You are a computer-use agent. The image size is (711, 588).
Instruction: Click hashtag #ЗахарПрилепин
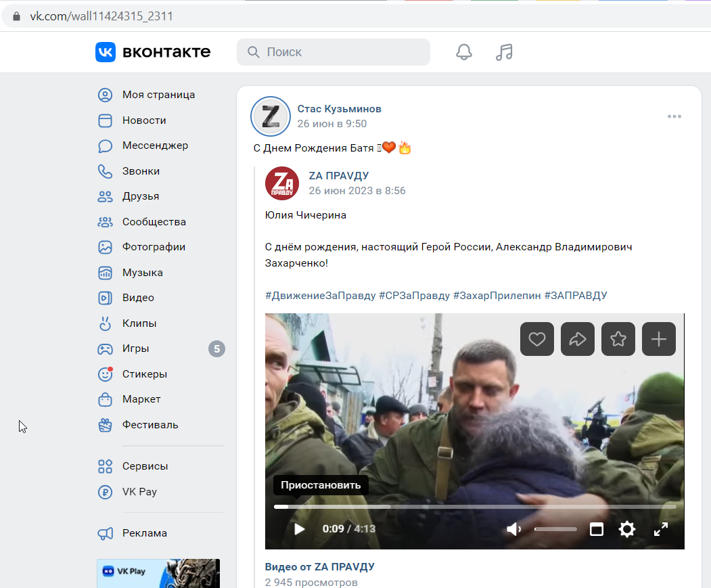[x=497, y=296]
